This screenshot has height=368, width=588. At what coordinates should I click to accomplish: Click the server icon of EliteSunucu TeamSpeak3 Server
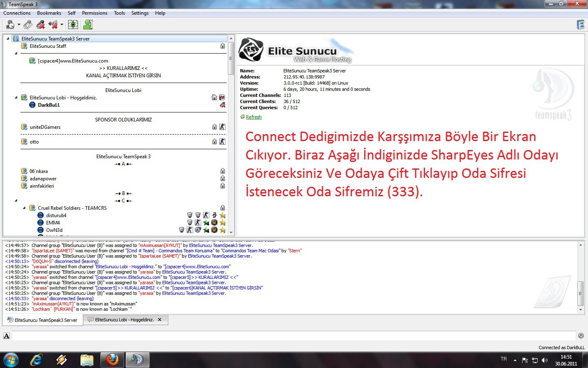[16, 39]
